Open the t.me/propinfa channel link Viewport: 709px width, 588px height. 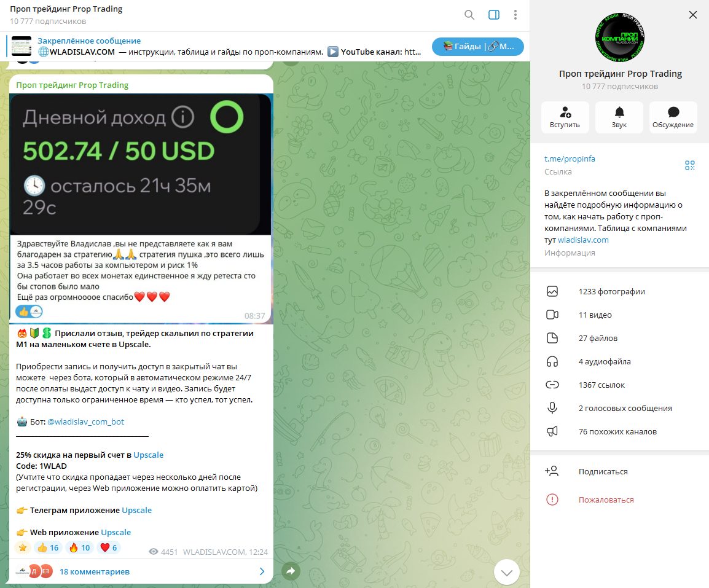pos(570,159)
